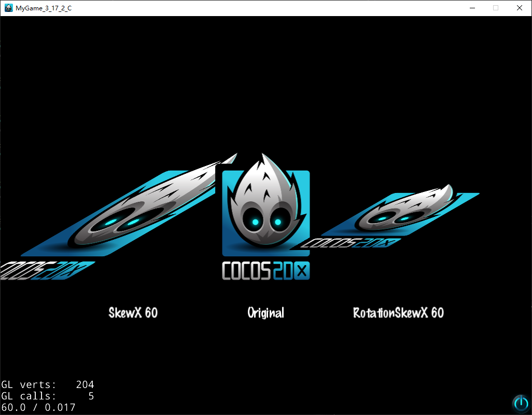Image resolution: width=532 pixels, height=415 pixels.
Task: Close the MyGame window
Action: tap(520, 8)
